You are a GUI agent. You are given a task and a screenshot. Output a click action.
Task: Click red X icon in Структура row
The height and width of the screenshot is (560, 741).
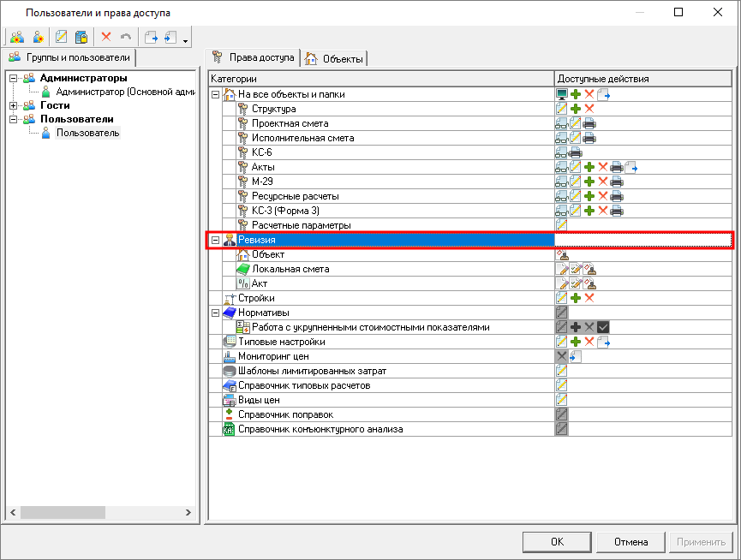click(x=589, y=109)
